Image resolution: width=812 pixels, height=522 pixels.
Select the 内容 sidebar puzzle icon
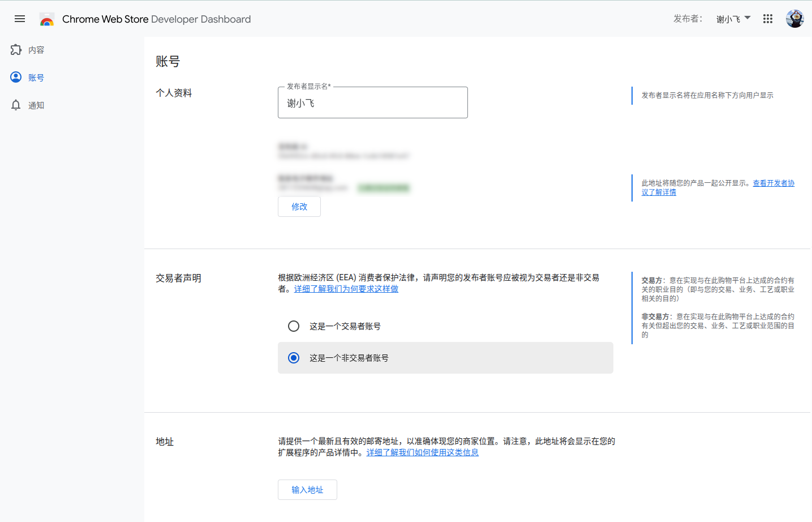(15, 49)
